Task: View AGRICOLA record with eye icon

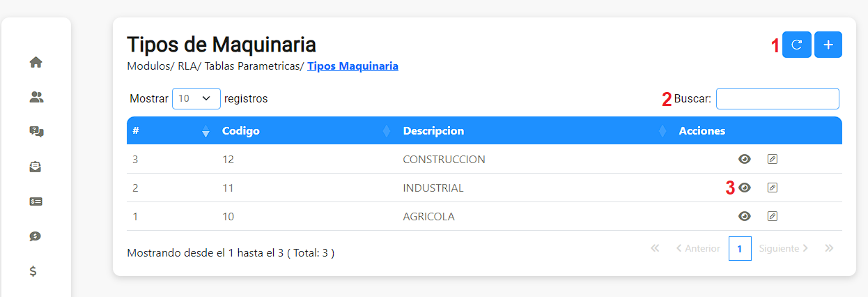Action: [745, 216]
